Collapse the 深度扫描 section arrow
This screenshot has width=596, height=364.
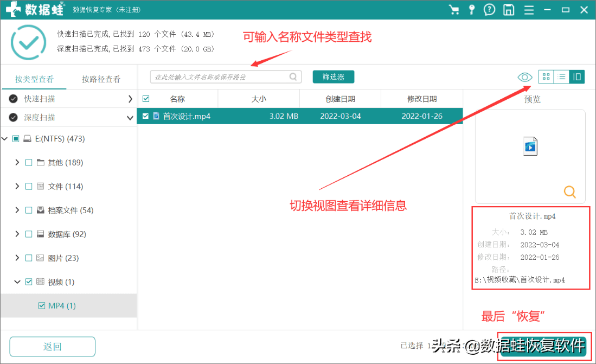(130, 118)
